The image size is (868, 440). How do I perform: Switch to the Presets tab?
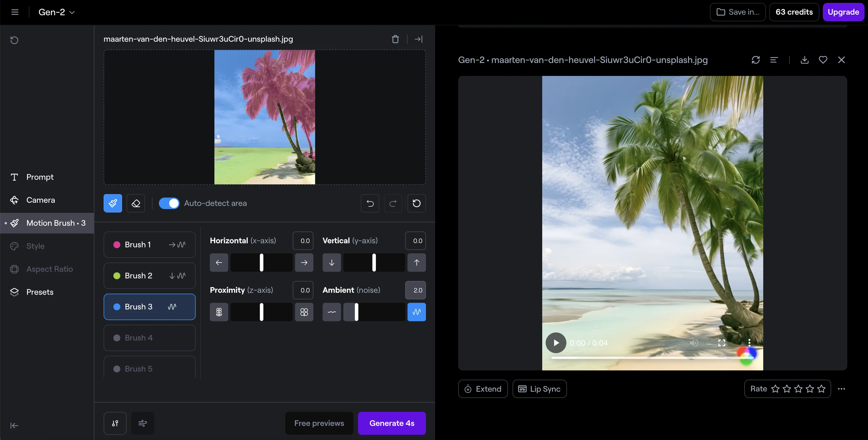[40, 292]
